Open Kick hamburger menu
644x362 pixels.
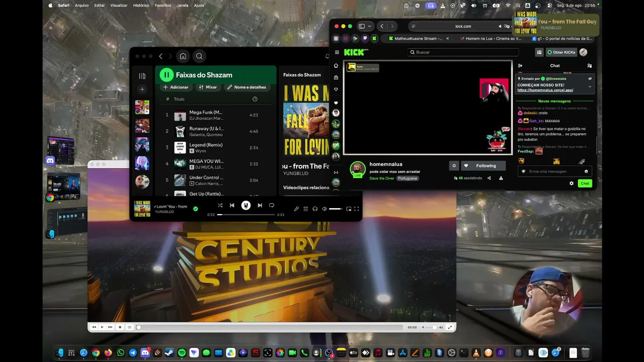point(337,52)
